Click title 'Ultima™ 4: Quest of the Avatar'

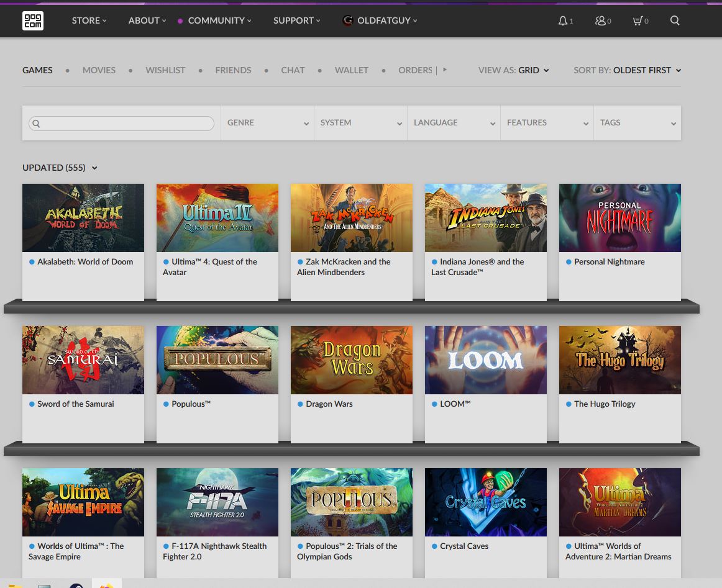coord(210,267)
